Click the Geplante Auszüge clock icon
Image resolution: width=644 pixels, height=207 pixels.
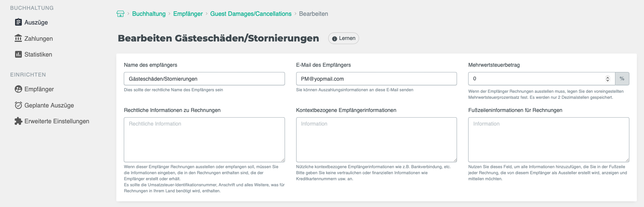(x=18, y=105)
